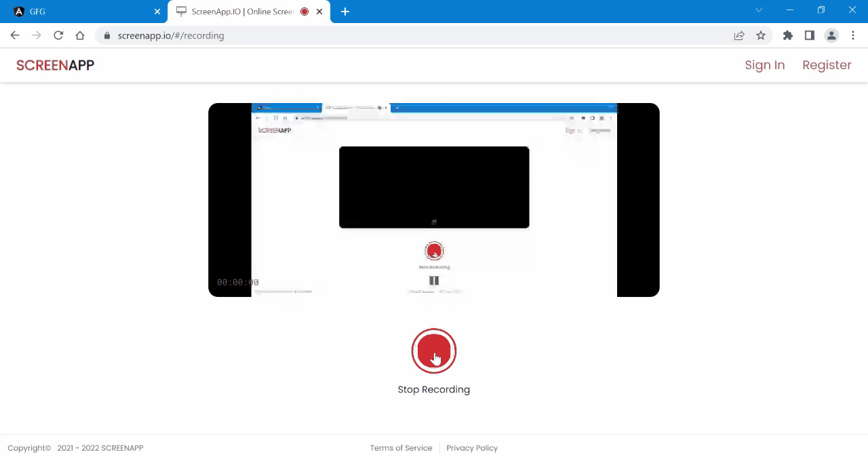Screen dimensions: 868x461
Task: Open Terms of Service link
Action: coord(401,448)
